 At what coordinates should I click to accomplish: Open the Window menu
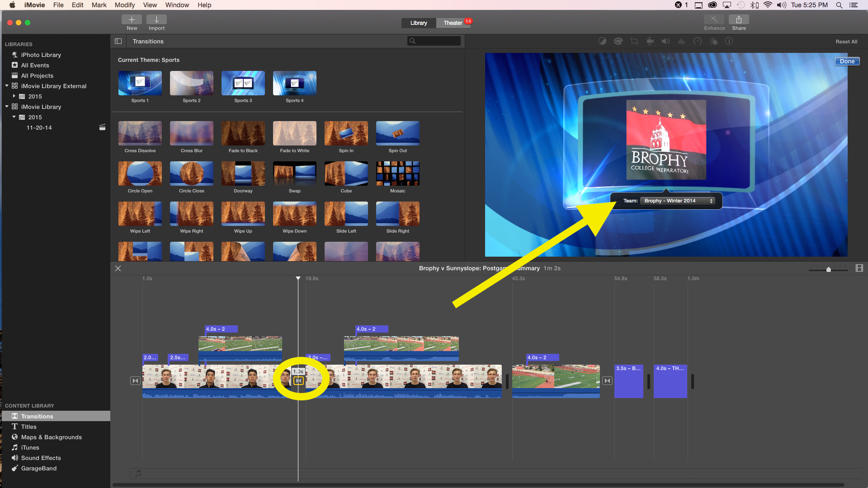click(177, 5)
